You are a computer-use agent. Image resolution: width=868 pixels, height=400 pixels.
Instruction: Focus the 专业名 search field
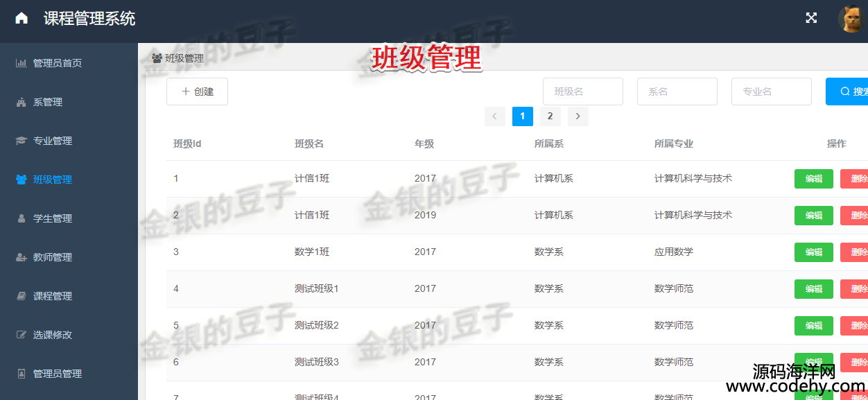pyautogui.click(x=772, y=92)
